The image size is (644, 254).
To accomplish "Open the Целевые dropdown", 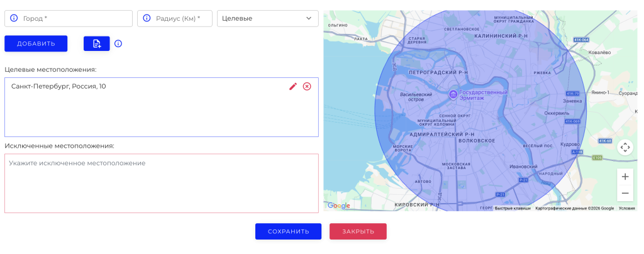I will (267, 18).
